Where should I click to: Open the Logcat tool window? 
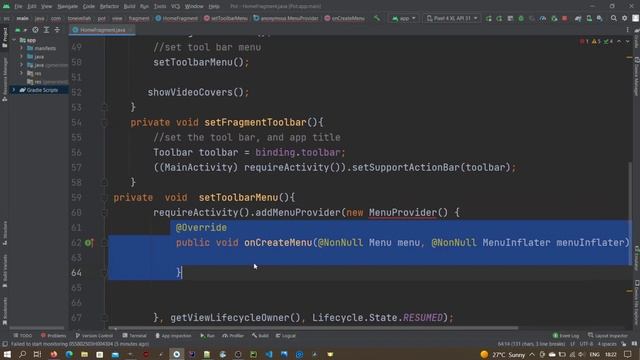[286, 336]
